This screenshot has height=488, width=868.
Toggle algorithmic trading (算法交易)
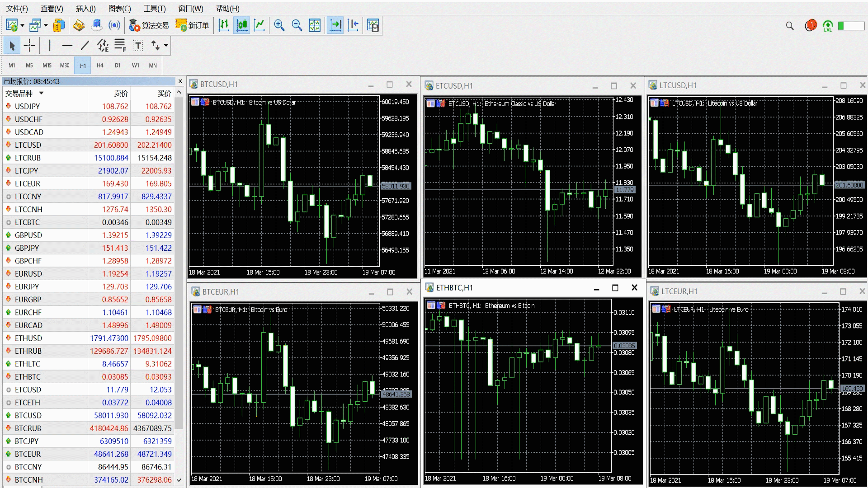[149, 25]
